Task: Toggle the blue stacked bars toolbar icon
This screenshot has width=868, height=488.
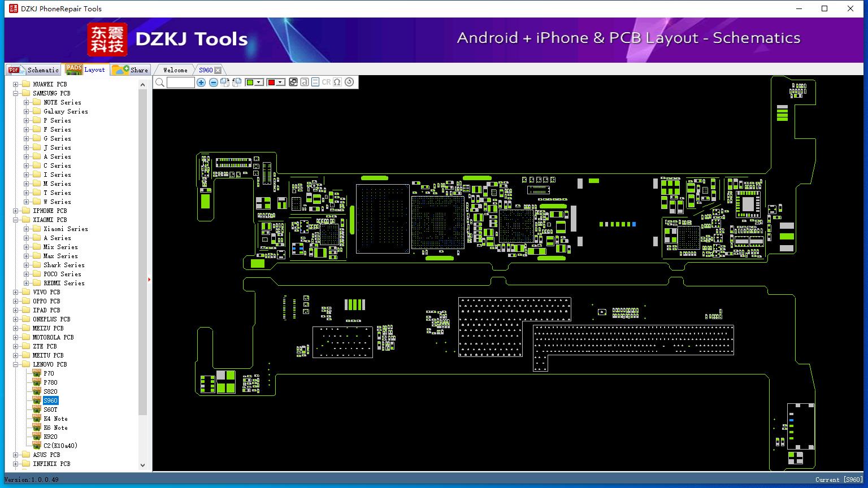Action: tap(315, 82)
